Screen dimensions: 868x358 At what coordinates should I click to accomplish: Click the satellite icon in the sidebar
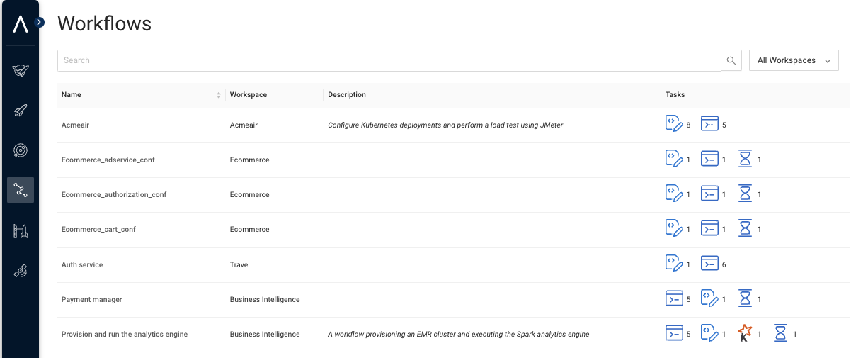pos(21,271)
